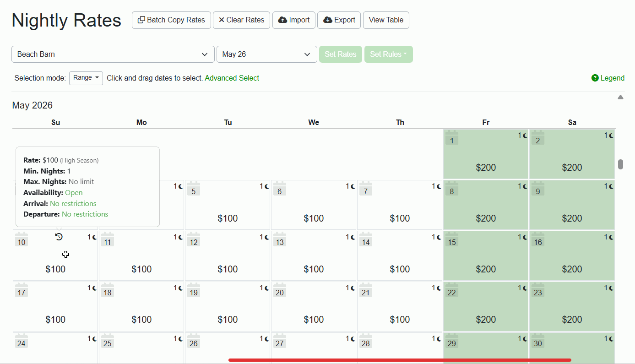Expand the Set Rules dropdown
Image resolution: width=635 pixels, height=364 pixels.
tap(388, 54)
